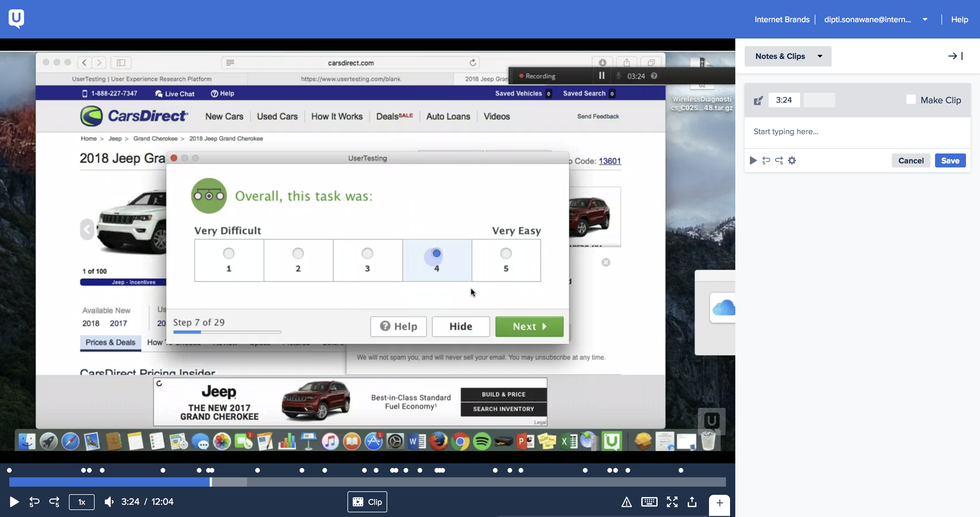Save the note
The width and height of the screenshot is (980, 517).
(950, 160)
